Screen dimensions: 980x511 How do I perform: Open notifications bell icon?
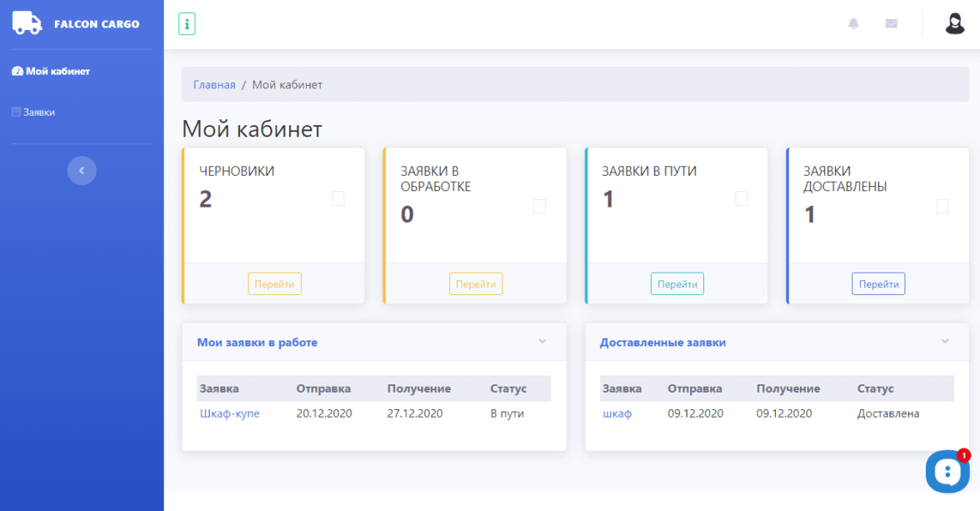point(852,23)
